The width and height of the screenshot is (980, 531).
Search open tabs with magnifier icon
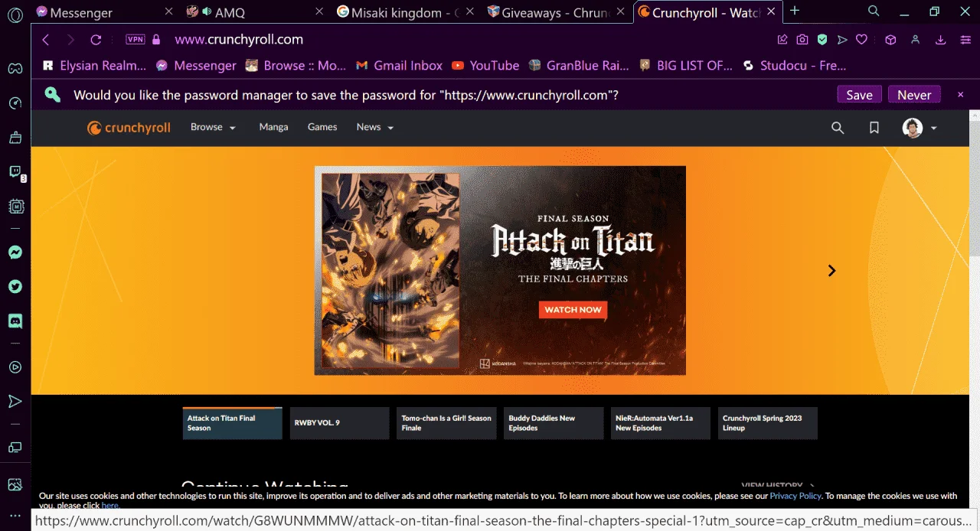click(874, 11)
